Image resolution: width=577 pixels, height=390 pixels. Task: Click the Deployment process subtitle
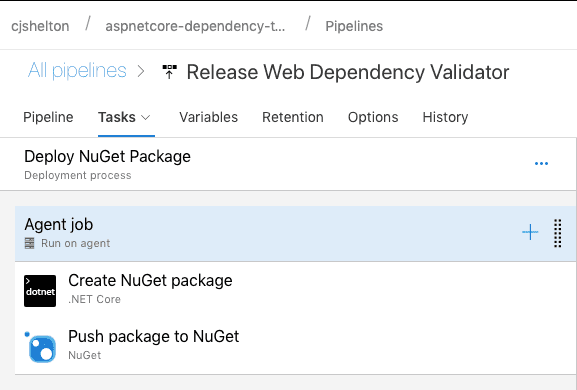tap(78, 176)
